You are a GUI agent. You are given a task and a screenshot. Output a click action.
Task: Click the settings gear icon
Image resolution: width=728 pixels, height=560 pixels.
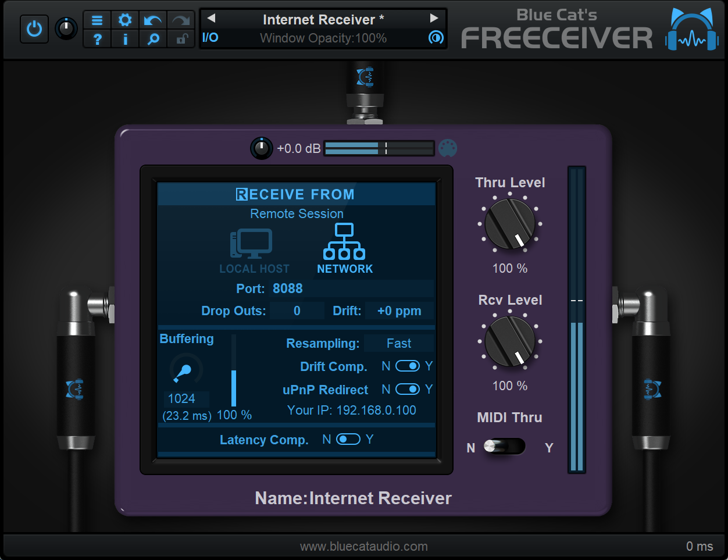pyautogui.click(x=124, y=19)
